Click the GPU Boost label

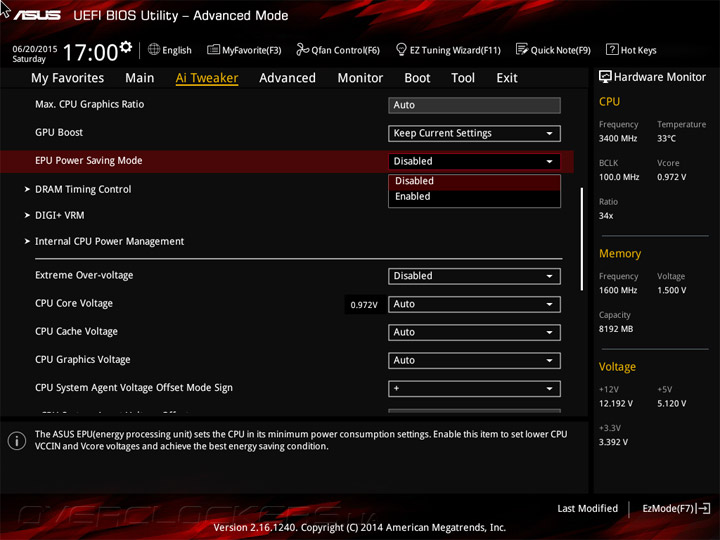pyautogui.click(x=59, y=133)
